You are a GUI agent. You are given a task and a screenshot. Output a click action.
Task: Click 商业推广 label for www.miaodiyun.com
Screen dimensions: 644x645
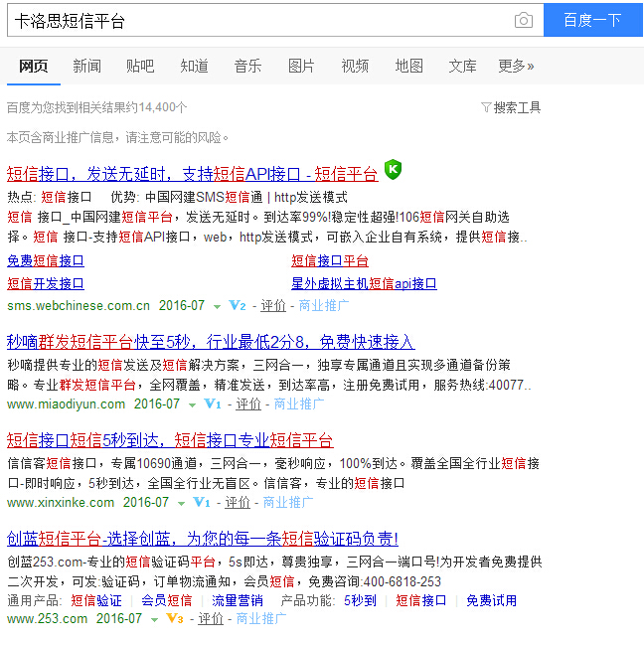click(x=299, y=403)
